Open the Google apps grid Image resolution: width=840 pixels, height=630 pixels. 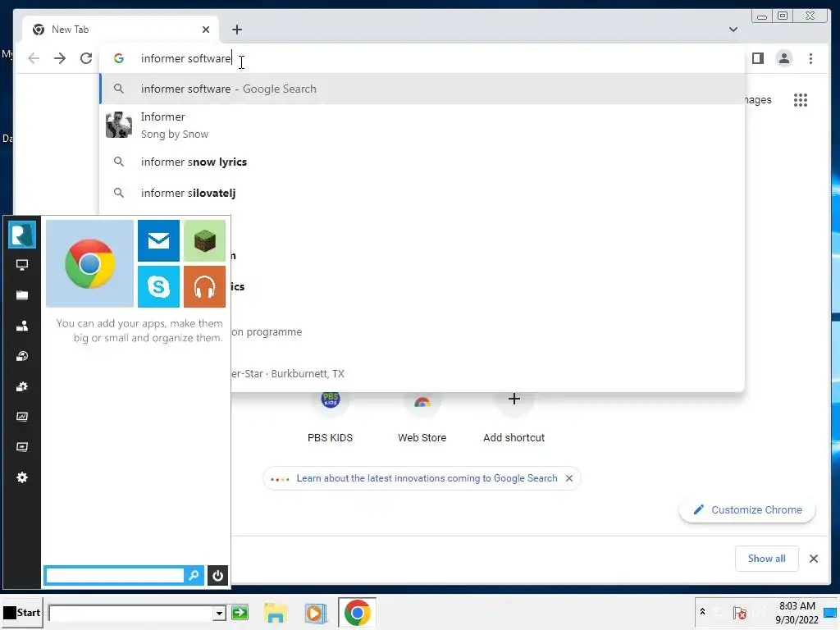tap(801, 100)
